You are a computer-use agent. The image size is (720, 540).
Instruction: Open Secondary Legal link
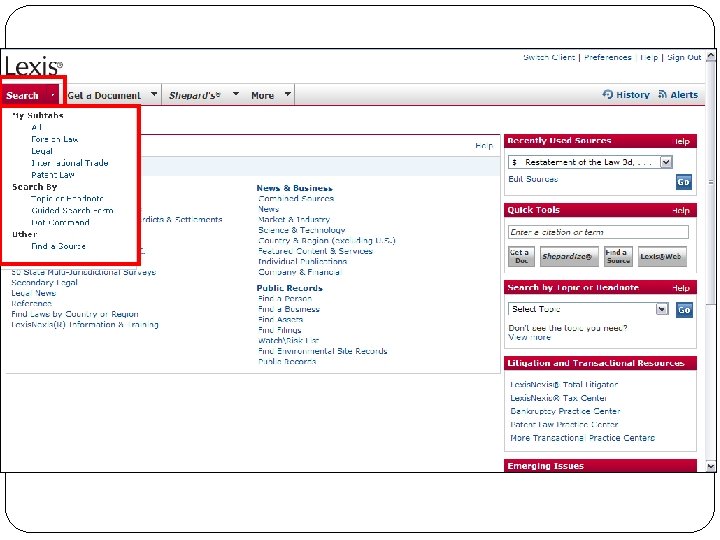[44, 282]
